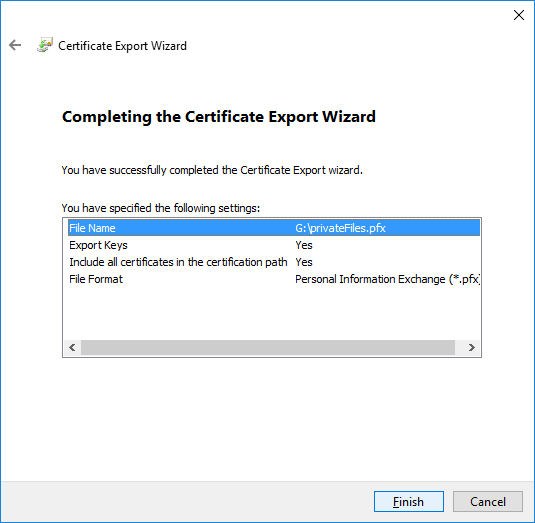Click the Certificate Export Wizard icon

[45, 45]
